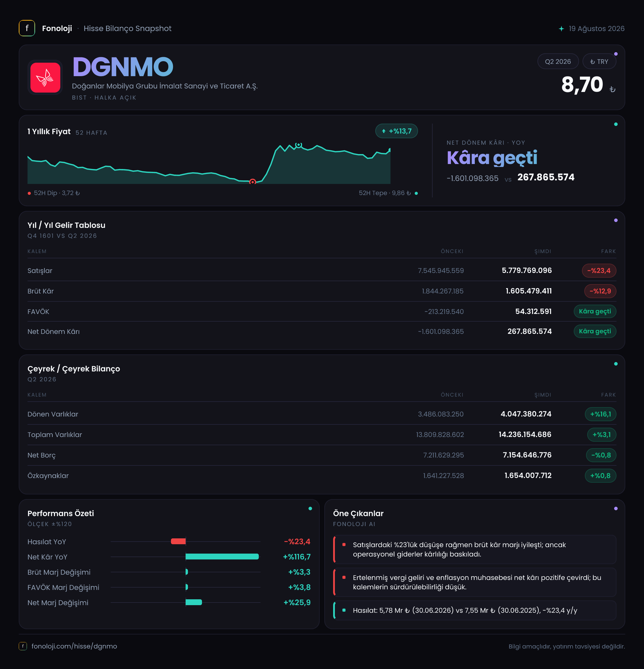The image size is (644, 669).
Task: Open the fonoloji.com/hisse/dgnmo link
Action: [x=74, y=646]
